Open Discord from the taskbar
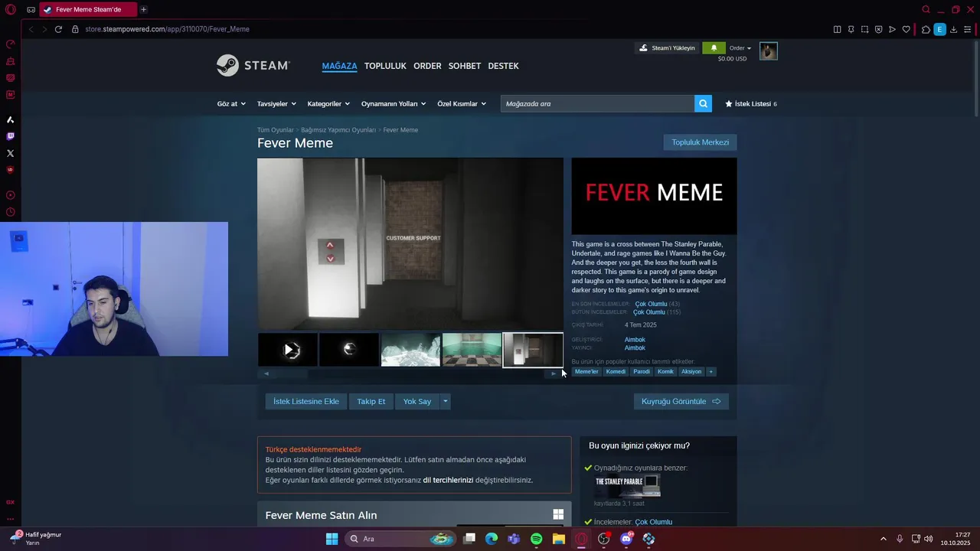The height and width of the screenshot is (551, 980). (x=626, y=539)
